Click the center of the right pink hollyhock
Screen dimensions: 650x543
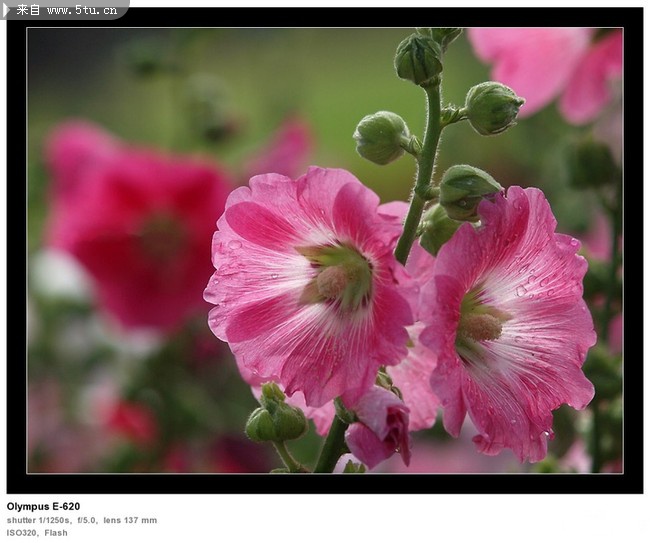click(482, 326)
